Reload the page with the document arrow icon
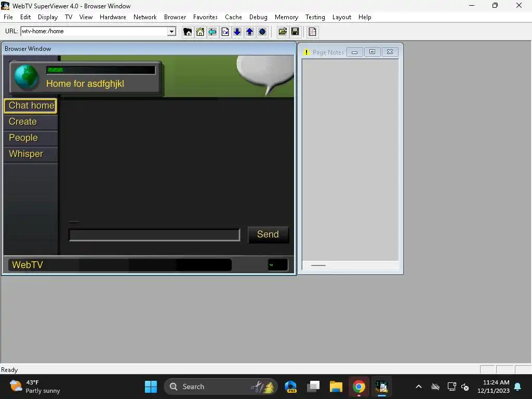The height and width of the screenshot is (399, 532). (225, 32)
